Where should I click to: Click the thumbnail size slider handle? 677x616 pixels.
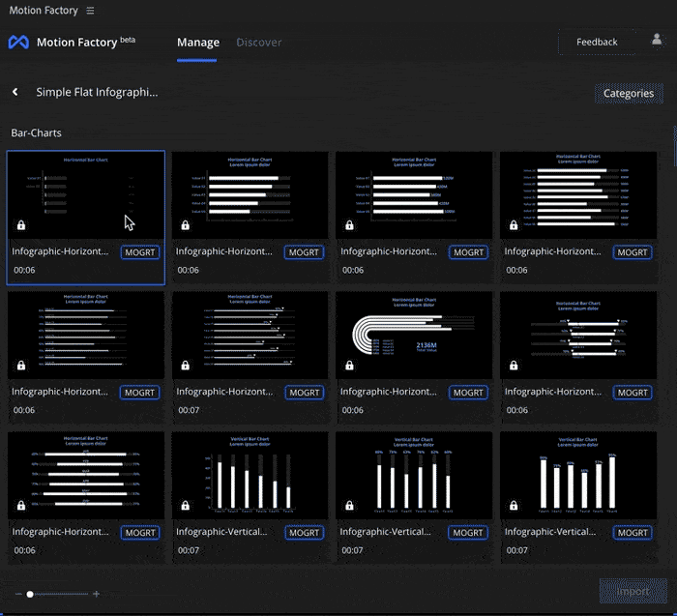pyautogui.click(x=31, y=594)
